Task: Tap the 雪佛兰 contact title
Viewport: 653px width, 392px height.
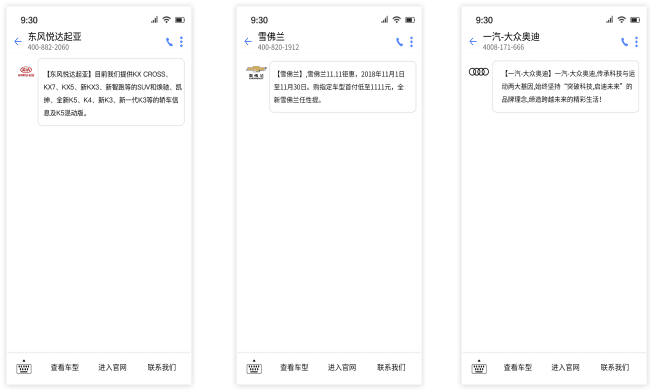Action: click(x=271, y=37)
